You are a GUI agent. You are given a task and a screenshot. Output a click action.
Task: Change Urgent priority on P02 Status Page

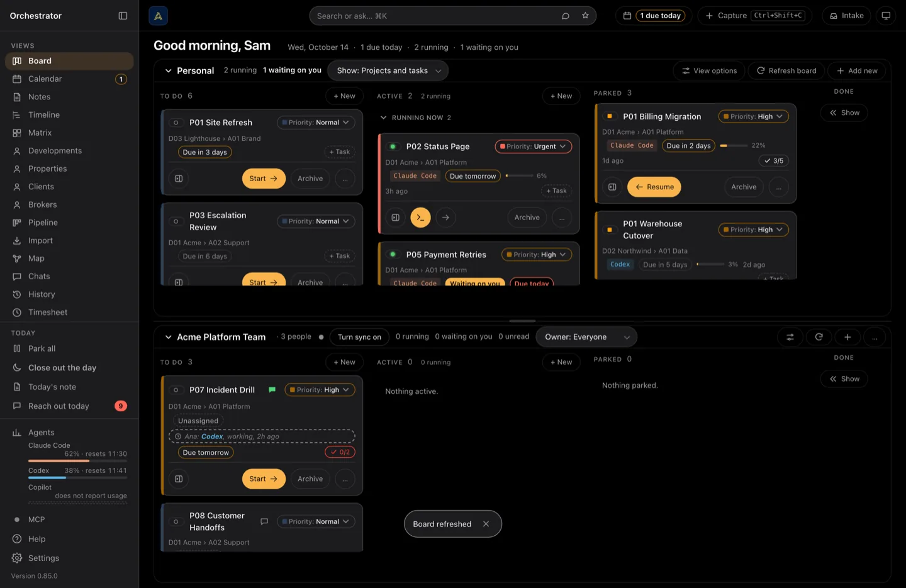point(533,147)
